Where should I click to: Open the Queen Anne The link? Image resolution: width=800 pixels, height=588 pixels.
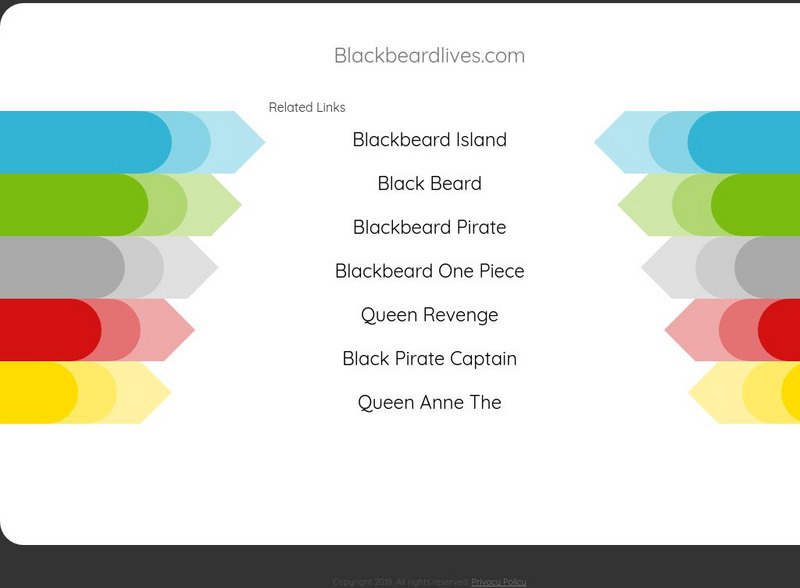[429, 402]
